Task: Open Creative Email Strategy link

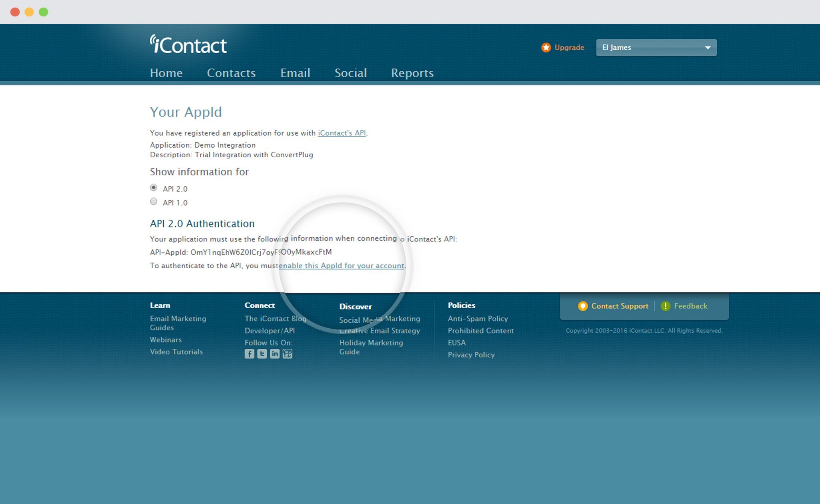Action: point(380,331)
